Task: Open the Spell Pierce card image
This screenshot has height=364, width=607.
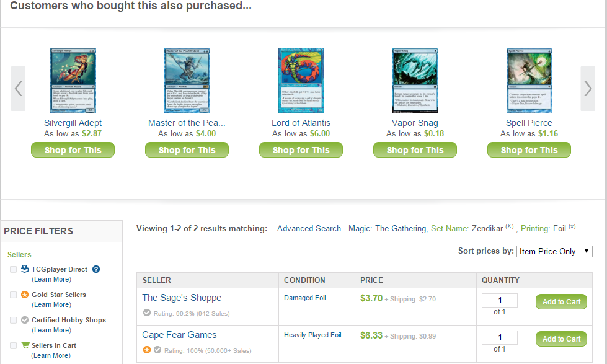Action: pos(529,80)
